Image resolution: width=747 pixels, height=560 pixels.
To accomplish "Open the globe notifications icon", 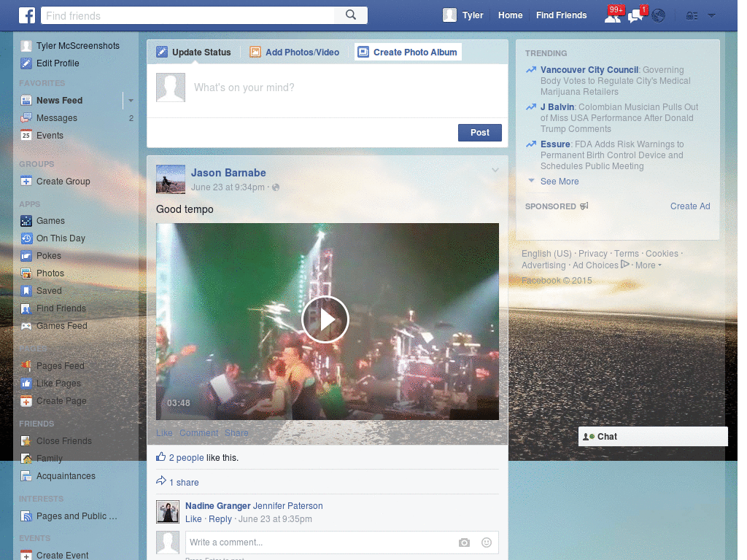I will (x=659, y=16).
